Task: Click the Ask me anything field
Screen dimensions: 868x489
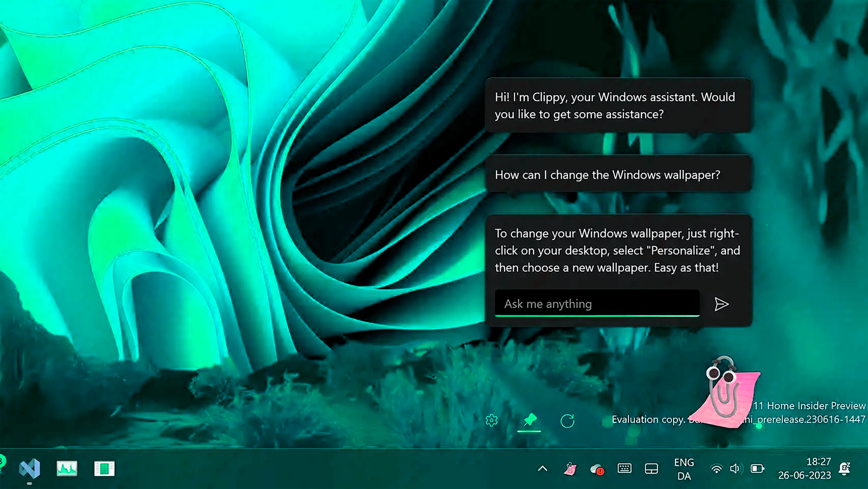Action: pyautogui.click(x=597, y=304)
